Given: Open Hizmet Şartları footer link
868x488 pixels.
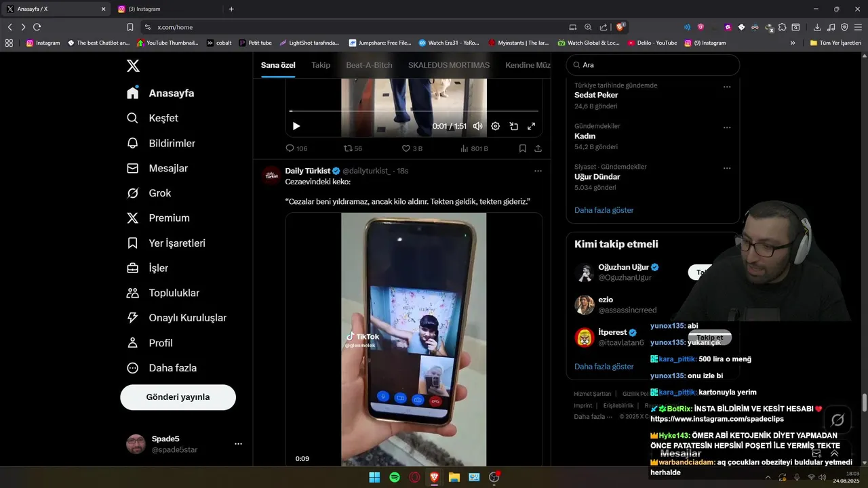Looking at the screenshot, I should click(x=593, y=394).
